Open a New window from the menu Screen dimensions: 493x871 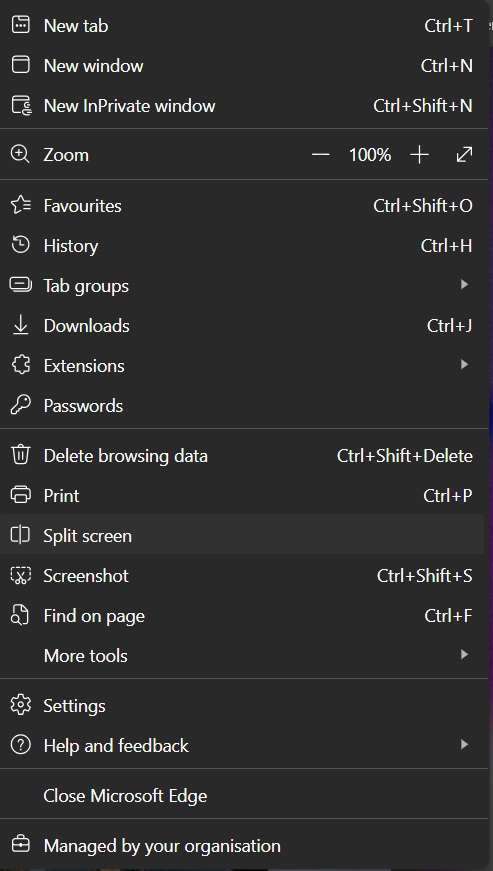click(242, 66)
